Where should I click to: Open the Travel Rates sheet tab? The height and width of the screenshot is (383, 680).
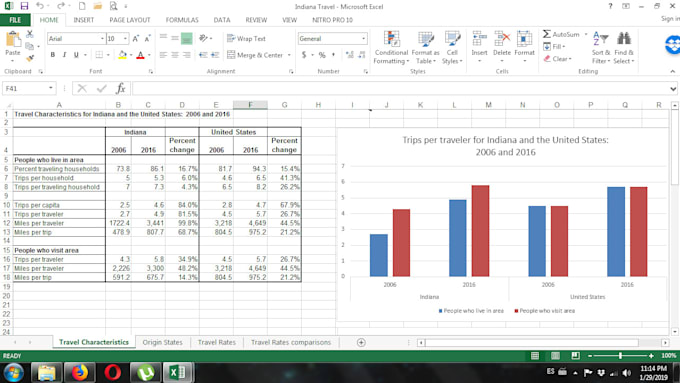pos(217,342)
